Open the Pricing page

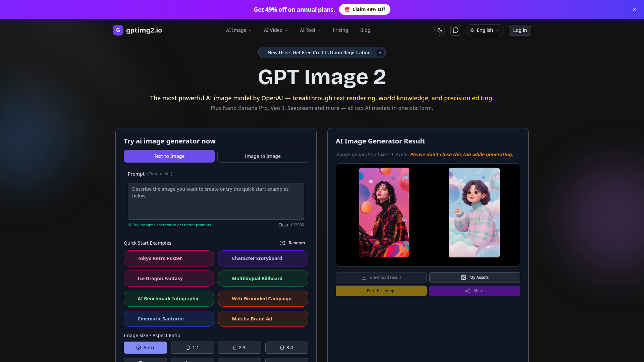tap(340, 30)
